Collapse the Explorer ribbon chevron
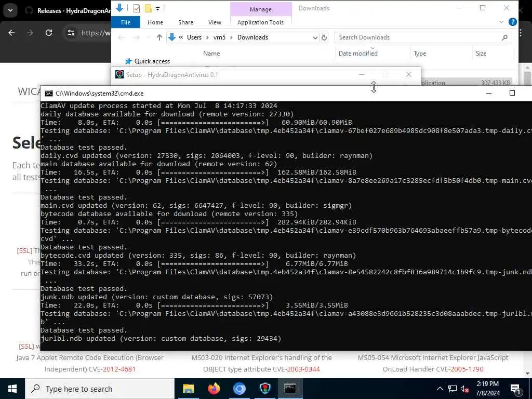Image resolution: width=532 pixels, height=399 pixels. tap(501, 22)
